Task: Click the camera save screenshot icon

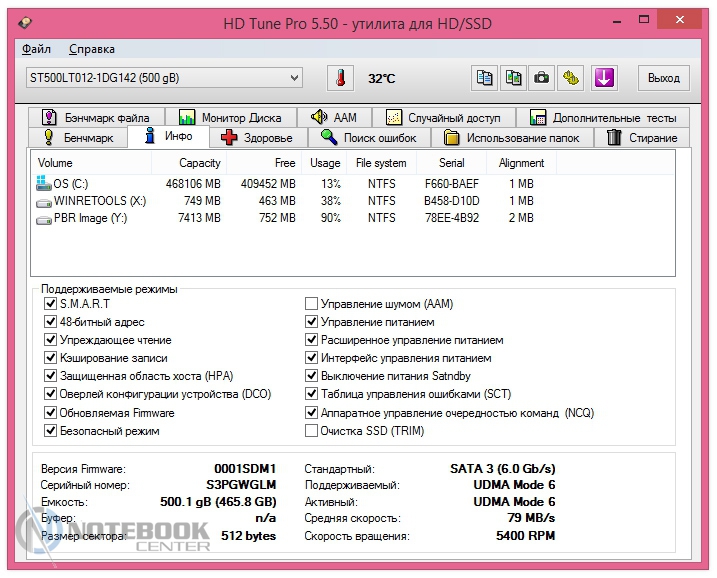Action: 541,78
